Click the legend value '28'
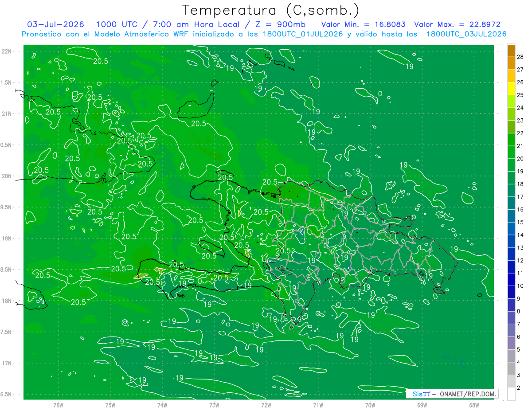Screen dimensions: 532x411 [520, 57]
